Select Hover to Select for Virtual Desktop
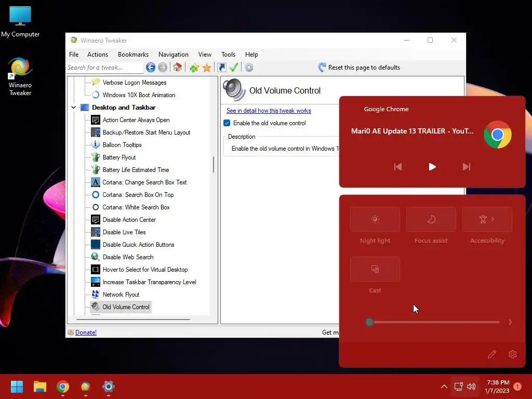The width and height of the screenshot is (532, 399). pos(145,270)
